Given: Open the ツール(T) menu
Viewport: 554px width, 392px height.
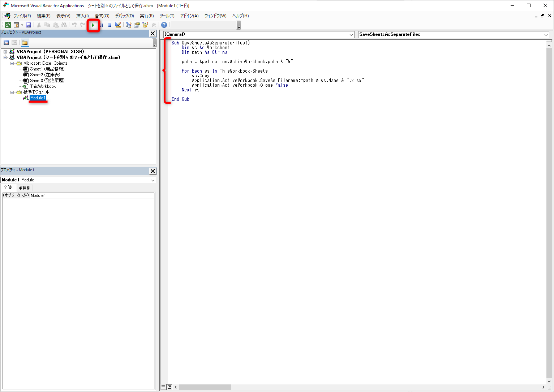Looking at the screenshot, I should click(x=167, y=16).
